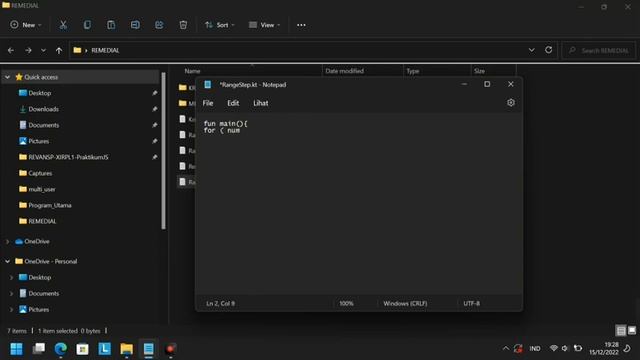Image resolution: width=640 pixels, height=360 pixels.
Task: Click the Search REMEDIAL box
Action: [x=598, y=50]
